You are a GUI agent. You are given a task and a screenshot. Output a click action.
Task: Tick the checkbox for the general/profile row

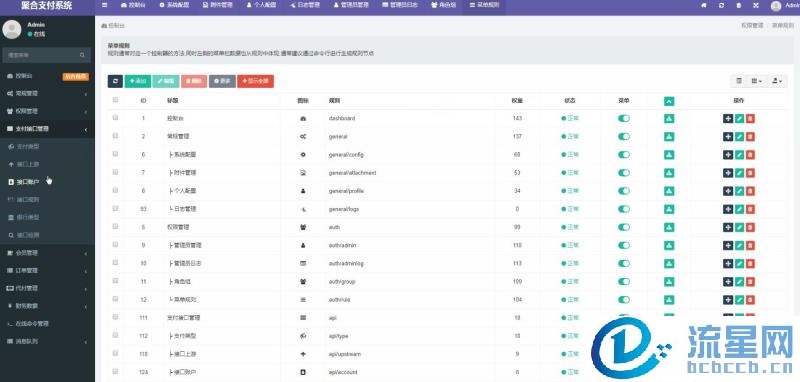[x=115, y=190]
